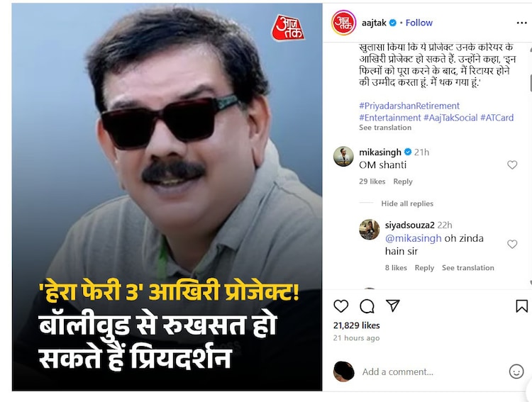This screenshot has width=532, height=402.
Task: Follow the aajtak account
Action: click(419, 23)
